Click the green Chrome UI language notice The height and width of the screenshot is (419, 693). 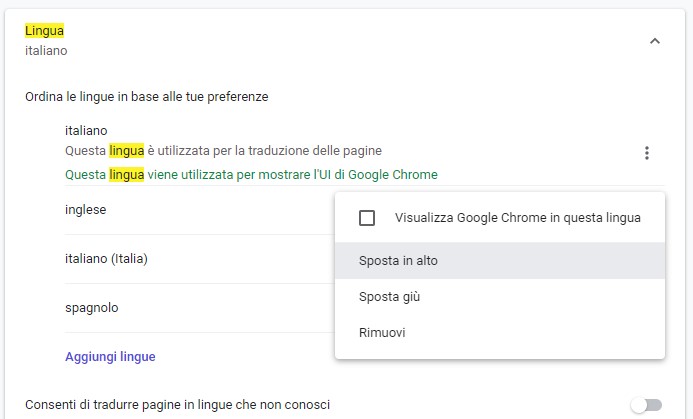tap(251, 175)
